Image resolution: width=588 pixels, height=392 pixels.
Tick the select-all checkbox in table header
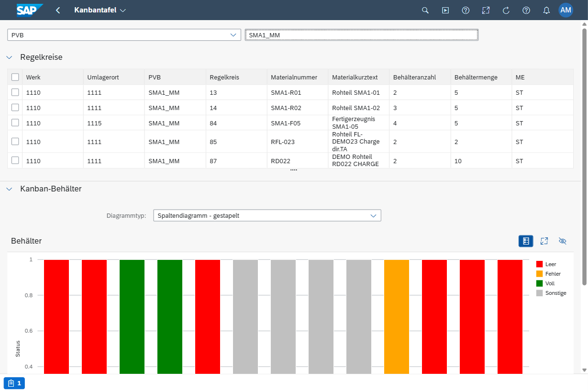pyautogui.click(x=15, y=77)
